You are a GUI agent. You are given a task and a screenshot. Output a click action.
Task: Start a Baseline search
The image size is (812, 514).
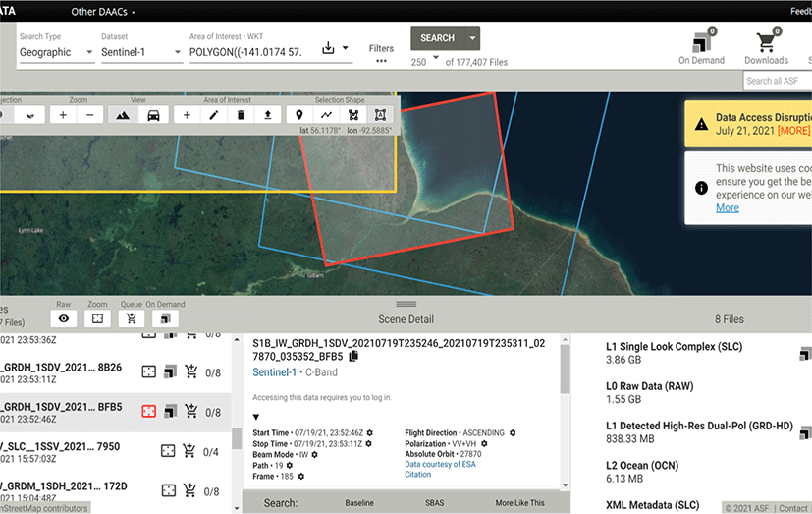coord(359,502)
